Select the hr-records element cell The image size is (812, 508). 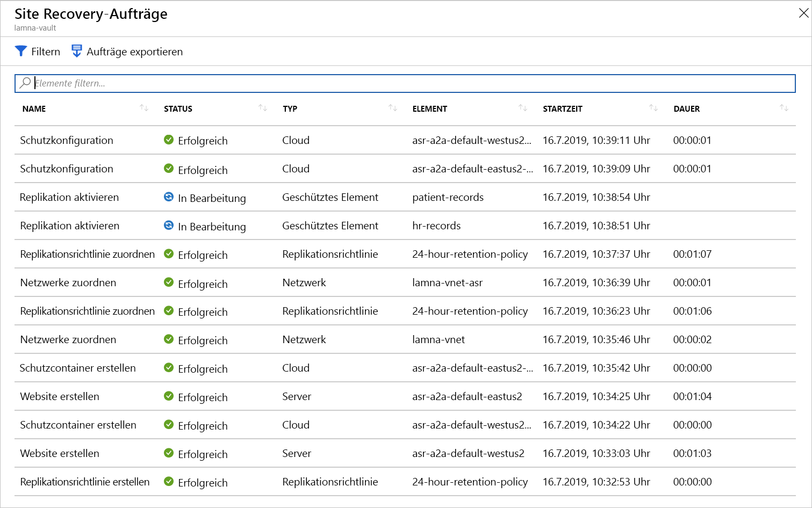tap(436, 226)
